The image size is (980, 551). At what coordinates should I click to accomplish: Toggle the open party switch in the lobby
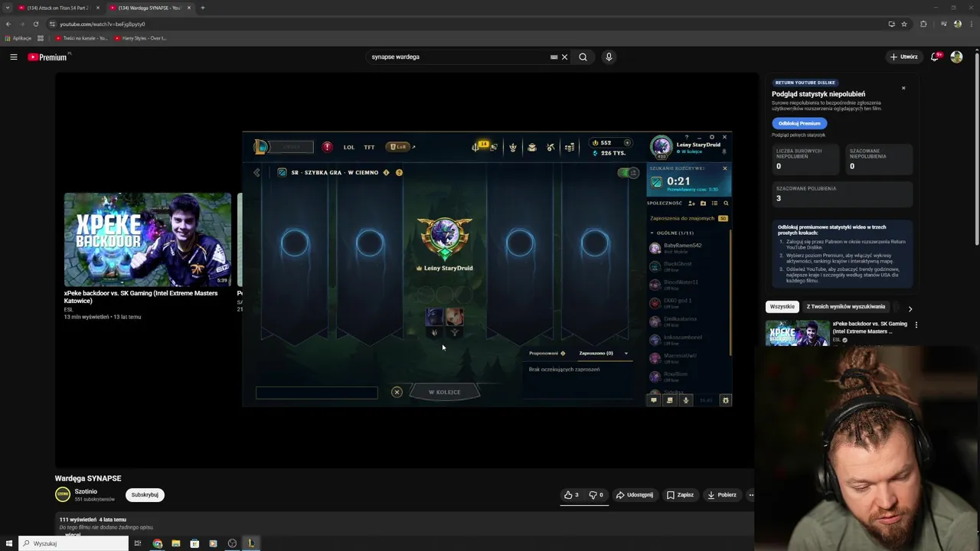click(629, 173)
